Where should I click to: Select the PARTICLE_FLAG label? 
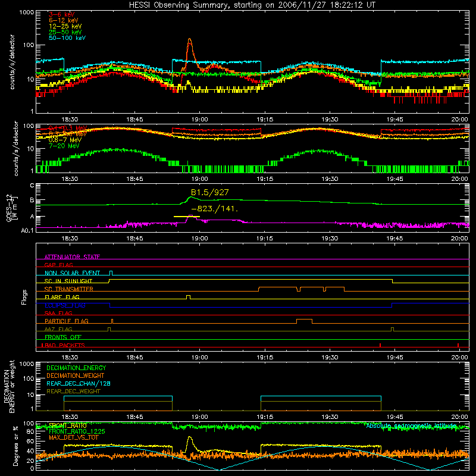(67, 321)
